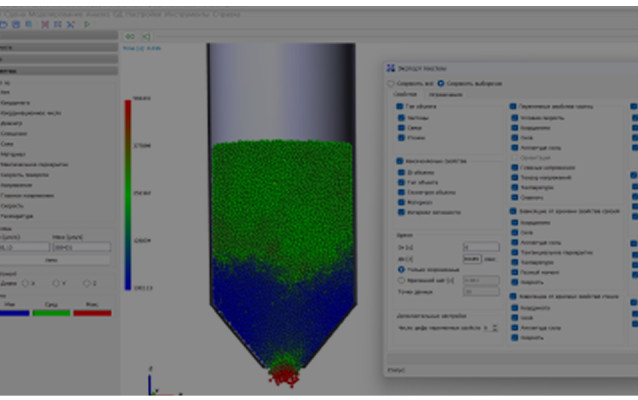Open the 'Анализ' menu in the menu bar
The width and height of the screenshot is (638, 400).
98,14
